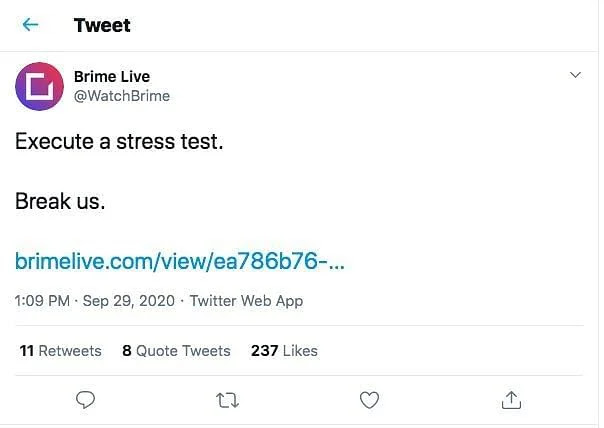Expand the tweet options chevron
The height and width of the screenshot is (428, 604).
coord(575,76)
